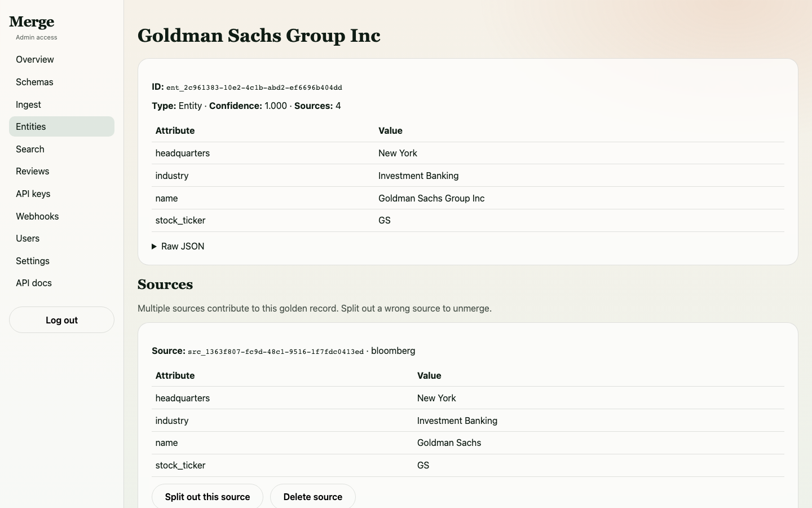Navigate to Reviews page

[x=61, y=171]
